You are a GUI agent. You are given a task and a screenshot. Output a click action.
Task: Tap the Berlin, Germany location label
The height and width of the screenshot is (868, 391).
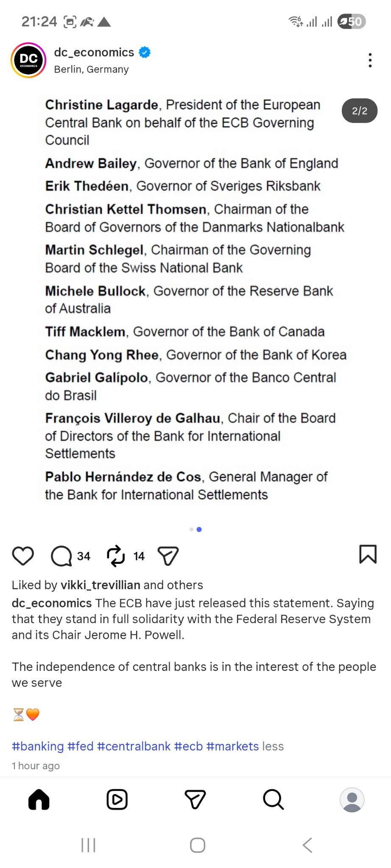point(91,69)
